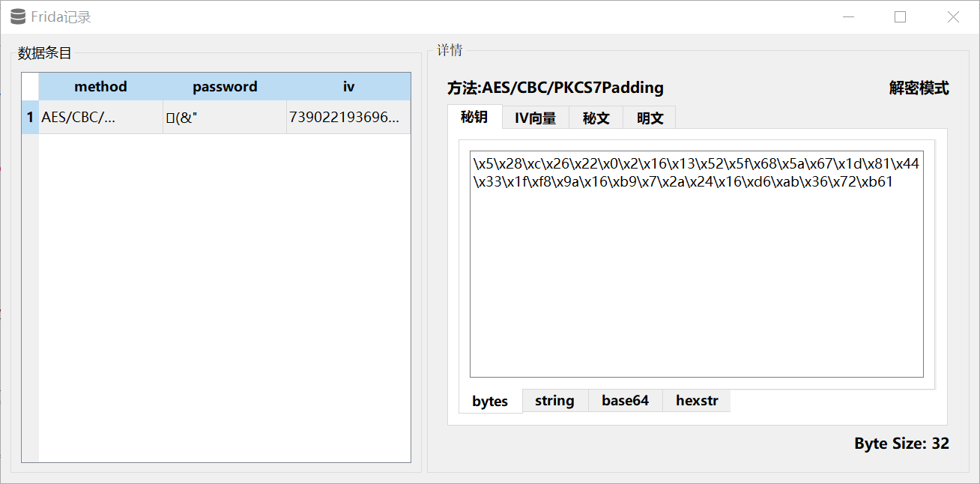Select row 1 via its row header
The image size is (980, 484).
coord(30,118)
